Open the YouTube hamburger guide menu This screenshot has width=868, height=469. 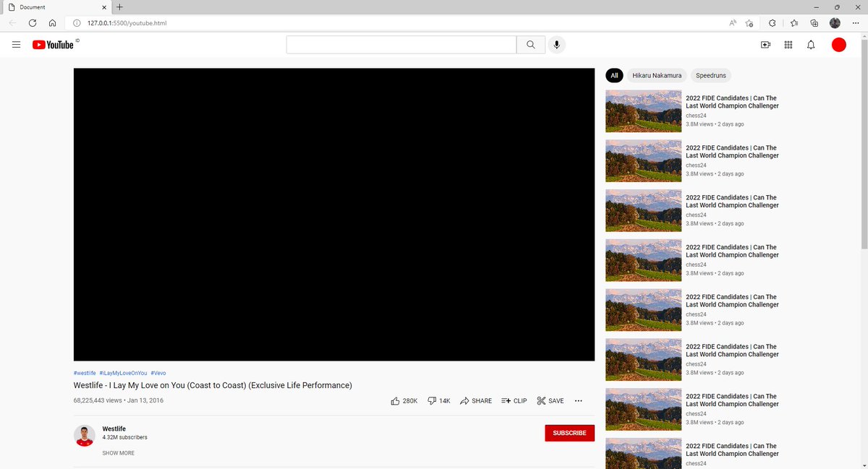coord(16,45)
